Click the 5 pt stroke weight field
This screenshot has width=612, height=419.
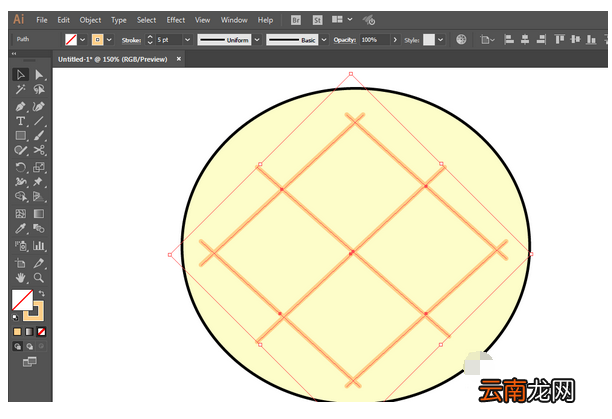point(169,40)
